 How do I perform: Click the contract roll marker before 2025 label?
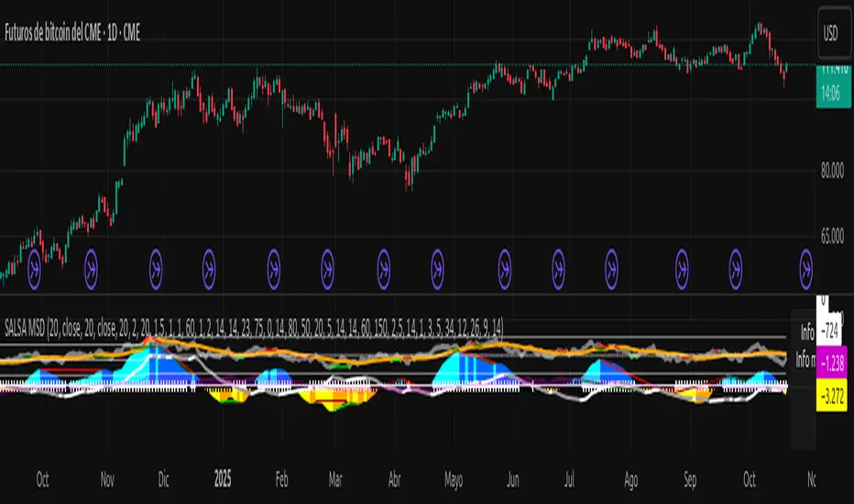click(x=209, y=268)
